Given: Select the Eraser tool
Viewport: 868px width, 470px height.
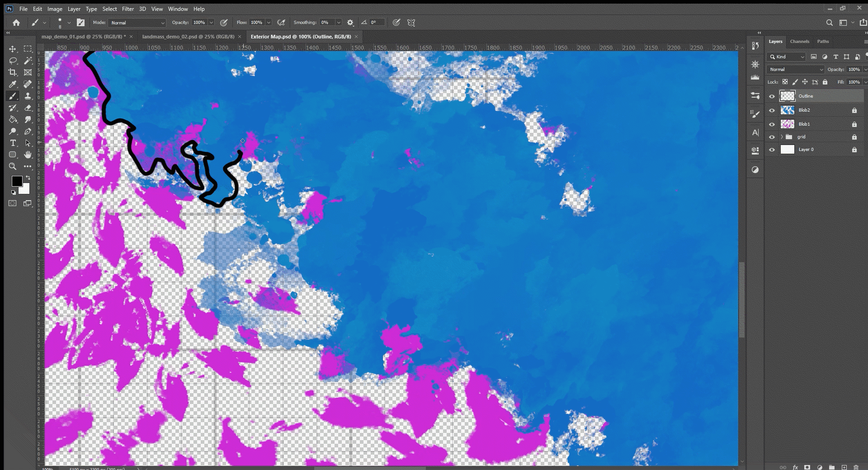Looking at the screenshot, I should coord(28,108).
